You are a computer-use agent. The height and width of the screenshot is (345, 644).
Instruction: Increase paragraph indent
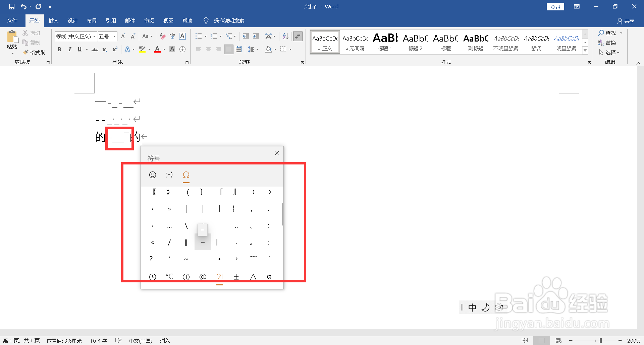point(256,36)
